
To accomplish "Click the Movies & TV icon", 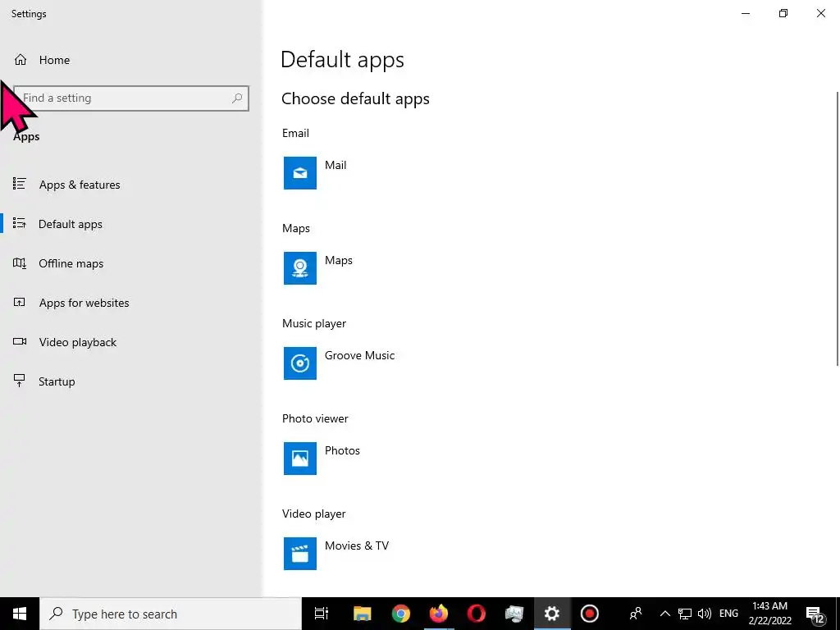I will (x=300, y=554).
